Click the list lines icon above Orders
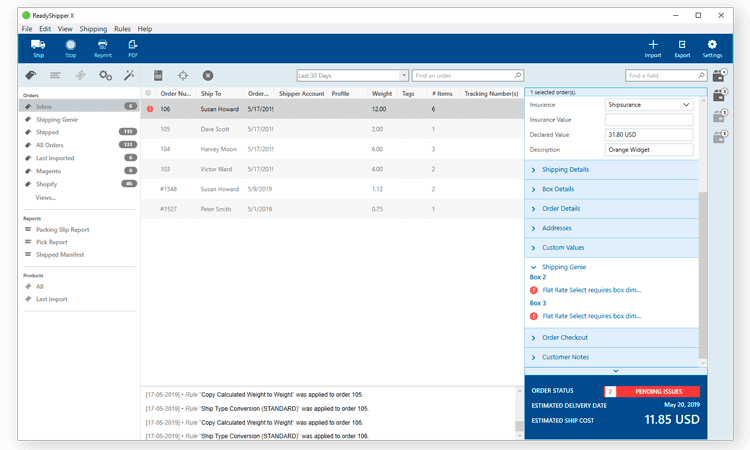Screen dimensions: 750x450 (55, 75)
